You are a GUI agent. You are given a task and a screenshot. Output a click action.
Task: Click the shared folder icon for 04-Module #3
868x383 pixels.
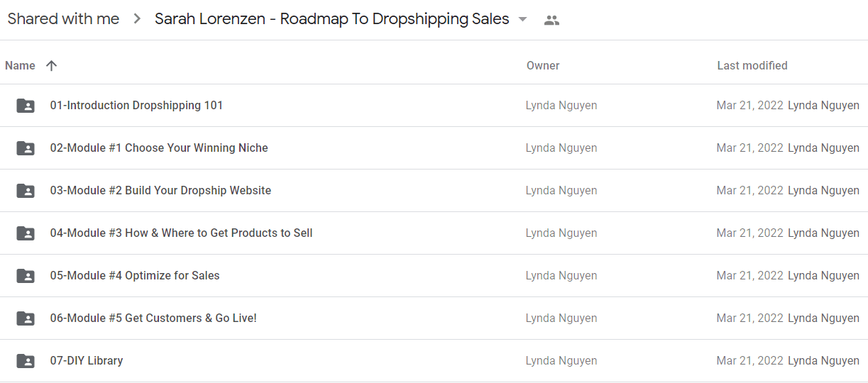[26, 233]
